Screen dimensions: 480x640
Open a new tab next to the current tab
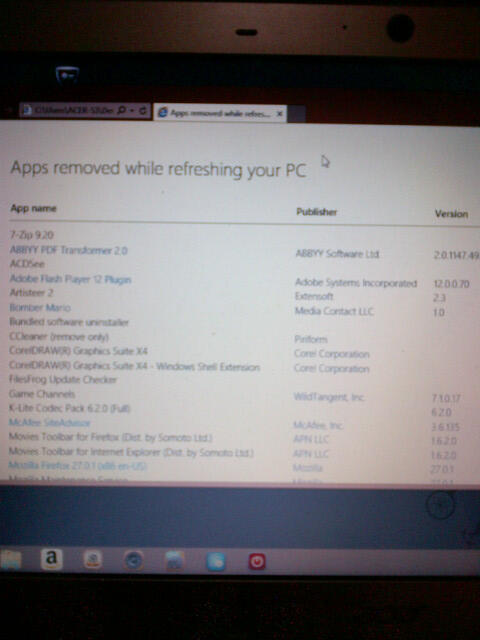tap(297, 114)
